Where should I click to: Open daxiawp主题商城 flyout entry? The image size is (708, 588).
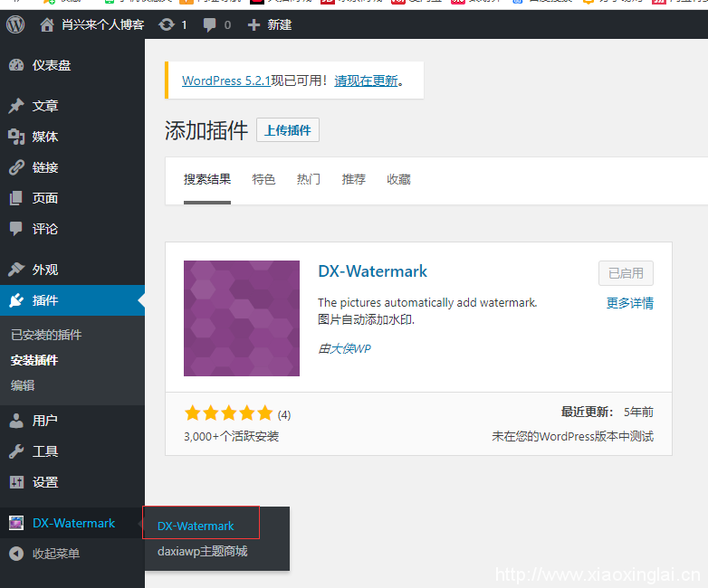[202, 552]
